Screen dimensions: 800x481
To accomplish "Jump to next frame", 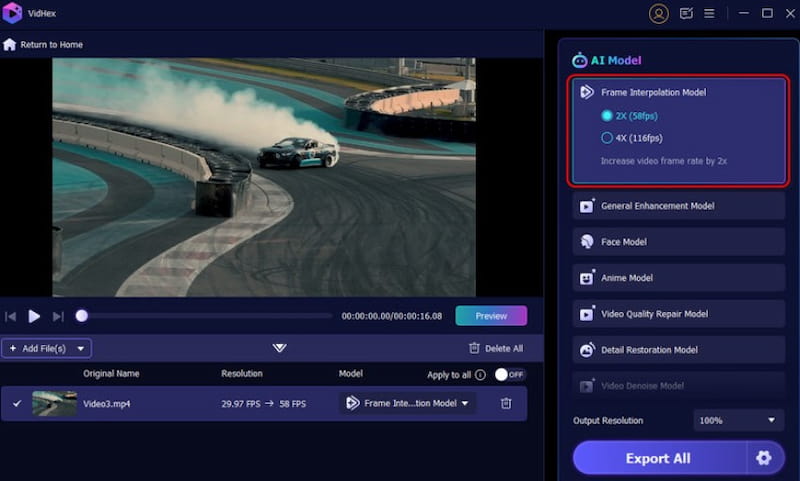I will click(58, 317).
